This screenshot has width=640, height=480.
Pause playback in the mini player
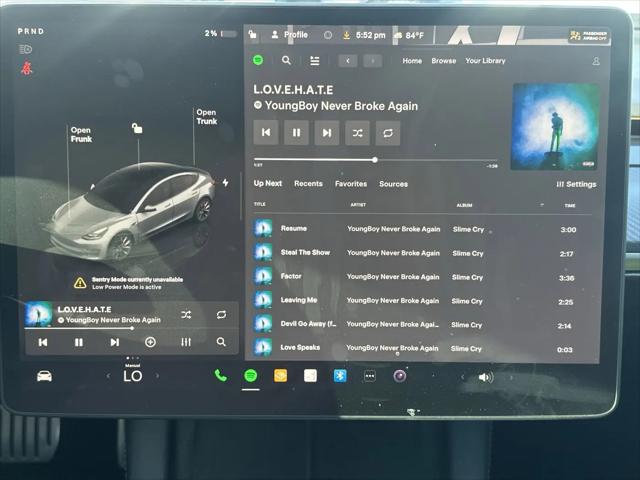(x=79, y=342)
